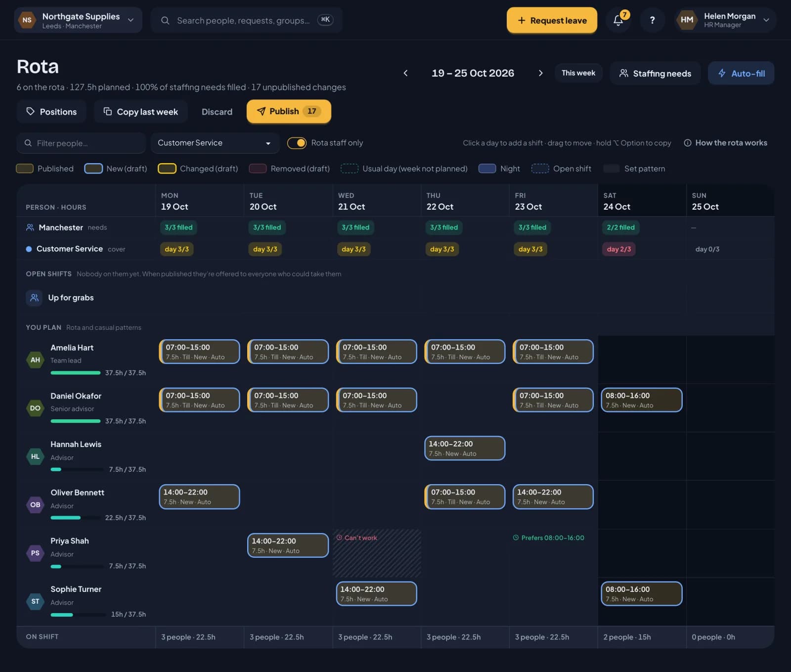Click Amelia Hart's AH avatar
The image size is (791, 672).
(35, 360)
